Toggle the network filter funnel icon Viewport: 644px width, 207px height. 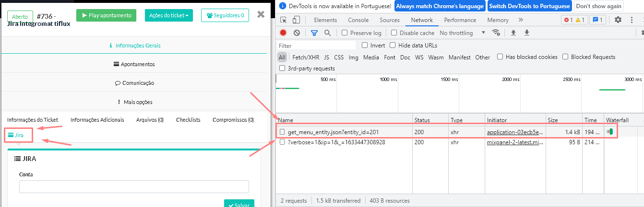pyautogui.click(x=314, y=33)
